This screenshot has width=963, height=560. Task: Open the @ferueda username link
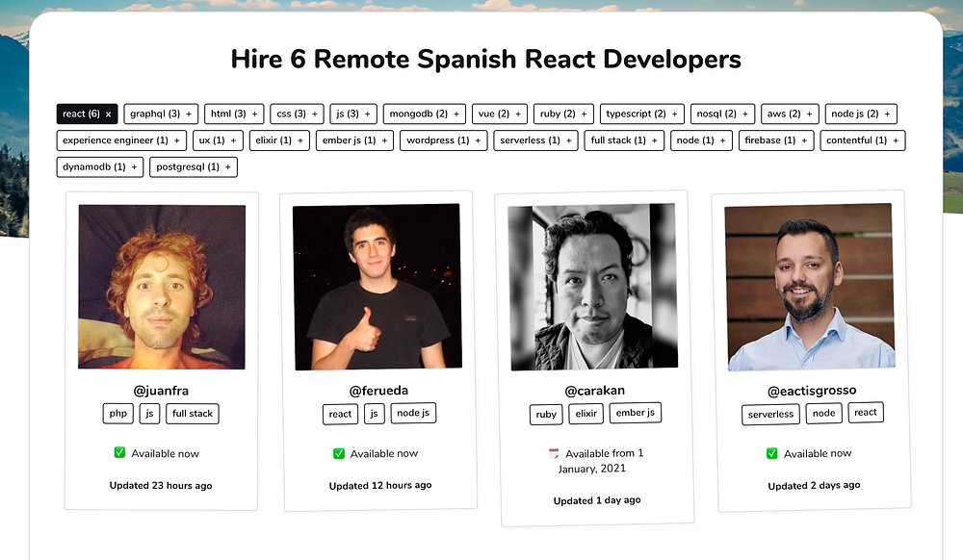[x=378, y=391]
